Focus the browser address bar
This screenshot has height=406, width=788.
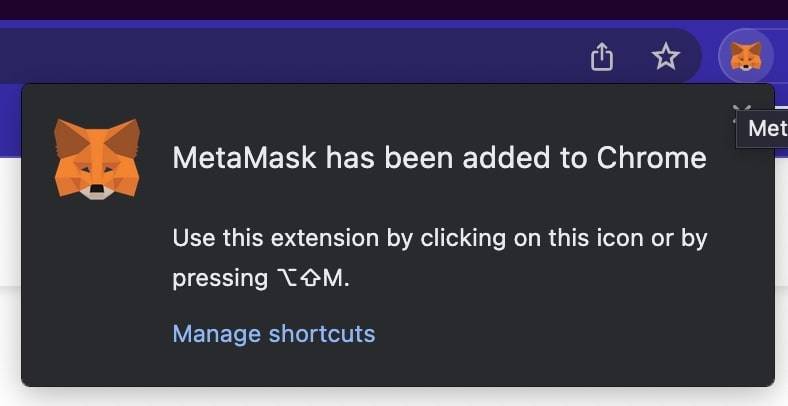pyautogui.click(x=291, y=56)
